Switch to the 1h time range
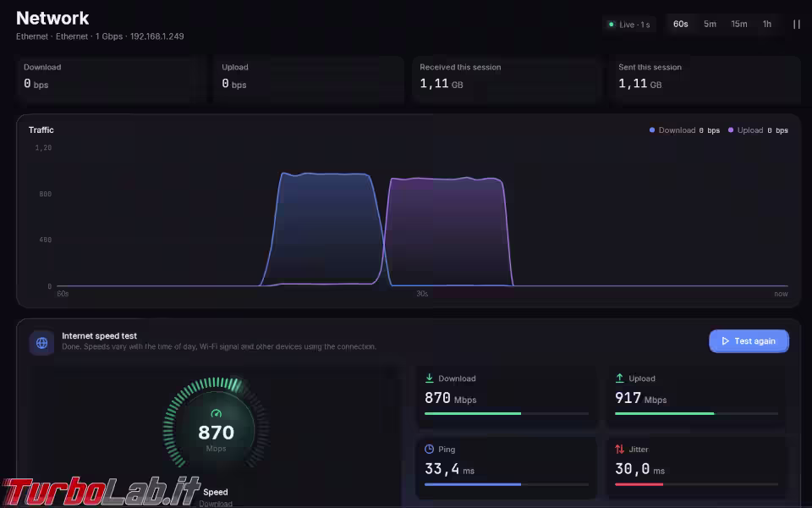This screenshot has width=812, height=508. [x=767, y=24]
